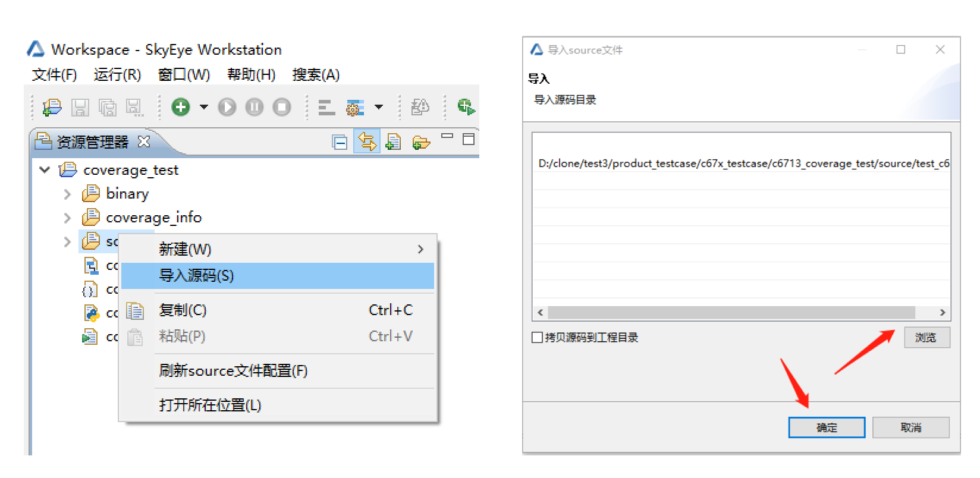Click the new folder icon in resource manager
Screen dimensions: 980x478
[x=421, y=143]
